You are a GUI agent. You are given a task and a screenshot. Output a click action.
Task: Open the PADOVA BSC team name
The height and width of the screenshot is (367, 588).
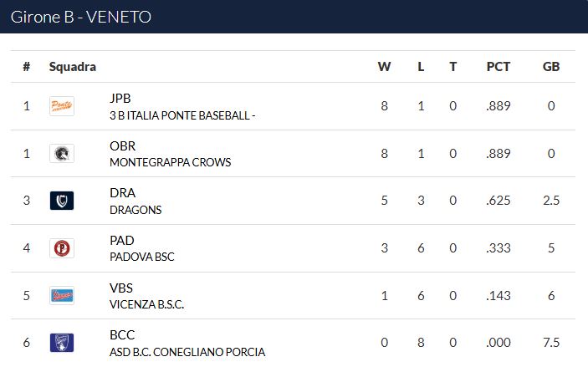(141, 257)
